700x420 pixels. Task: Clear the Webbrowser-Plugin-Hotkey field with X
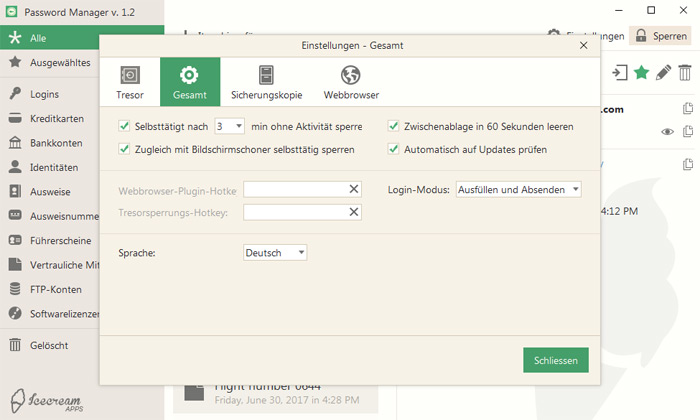[354, 189]
